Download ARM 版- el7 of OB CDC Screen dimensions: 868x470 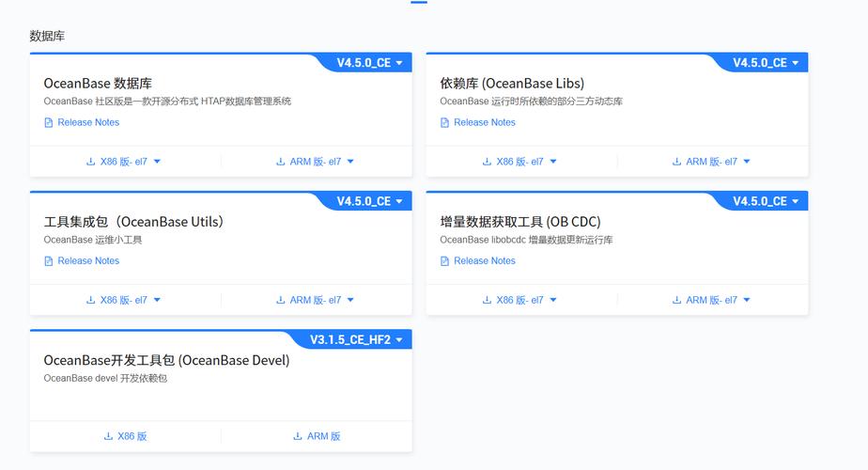click(x=711, y=300)
